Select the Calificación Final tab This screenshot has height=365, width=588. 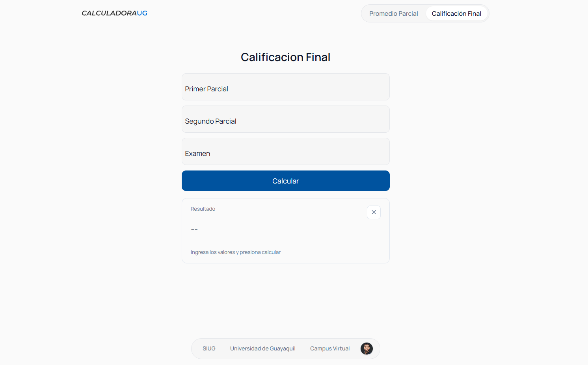[x=456, y=13]
